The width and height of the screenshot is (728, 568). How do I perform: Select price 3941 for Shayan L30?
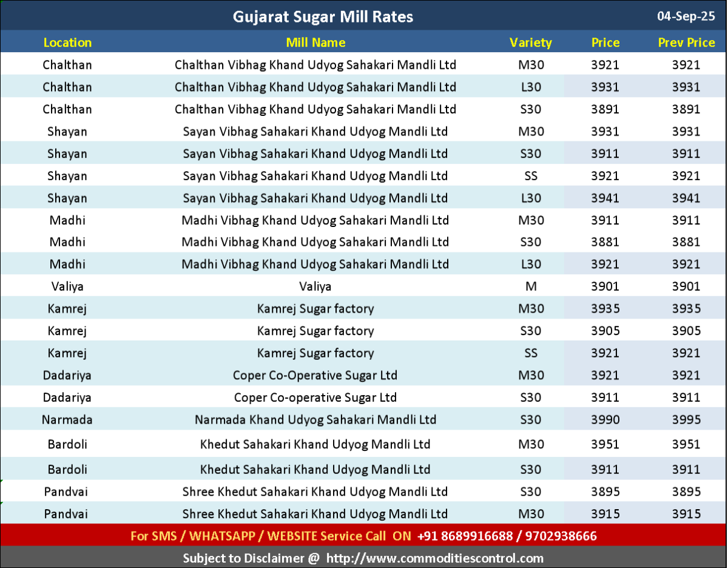pyautogui.click(x=605, y=198)
